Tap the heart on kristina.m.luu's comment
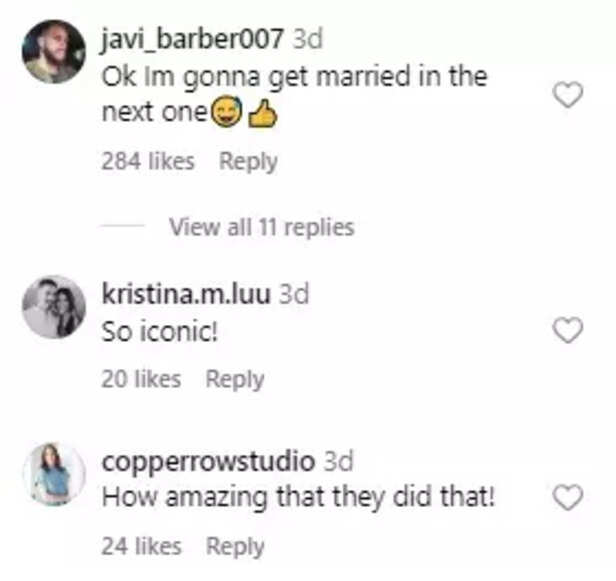The height and width of the screenshot is (581, 616). click(568, 330)
